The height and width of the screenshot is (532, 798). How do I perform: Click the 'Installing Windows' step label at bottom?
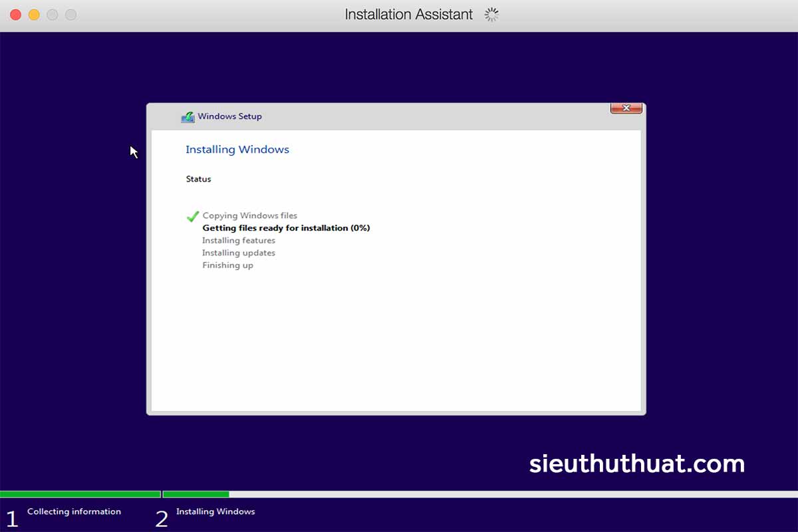(215, 511)
